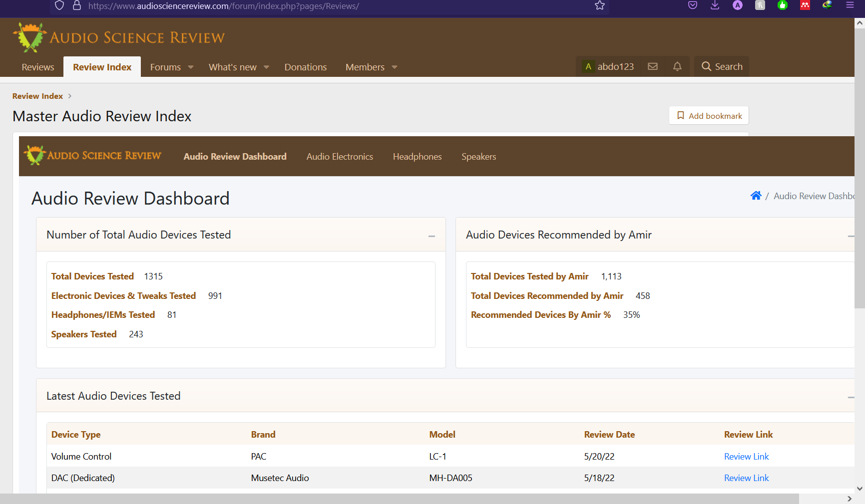The height and width of the screenshot is (504, 865).
Task: Open the Reviews nav tab
Action: [38, 67]
